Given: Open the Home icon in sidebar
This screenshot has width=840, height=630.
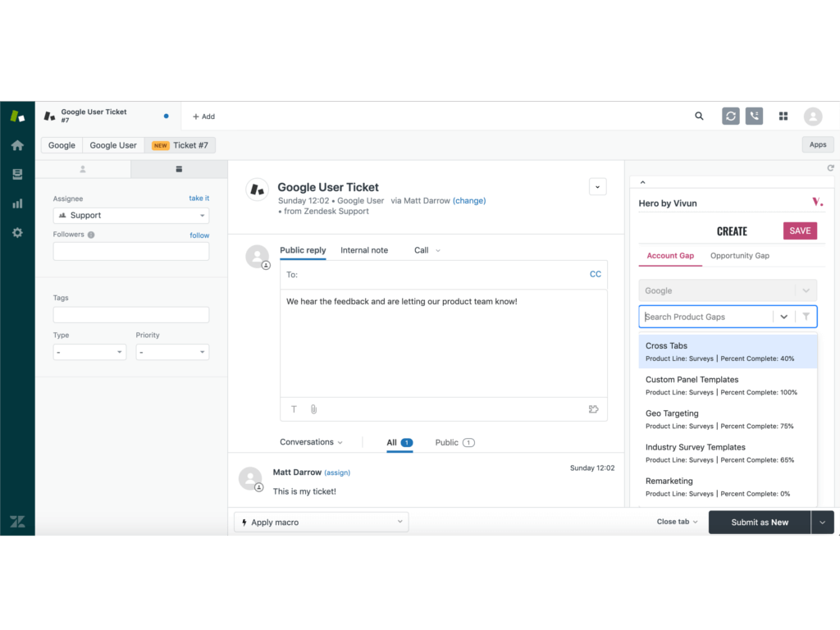Looking at the screenshot, I should 17,145.
